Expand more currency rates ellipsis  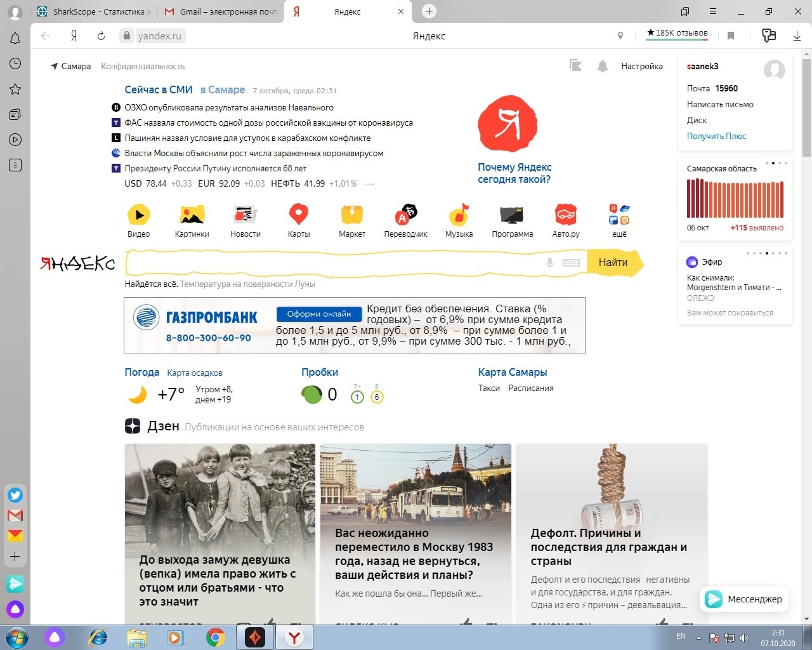(369, 184)
